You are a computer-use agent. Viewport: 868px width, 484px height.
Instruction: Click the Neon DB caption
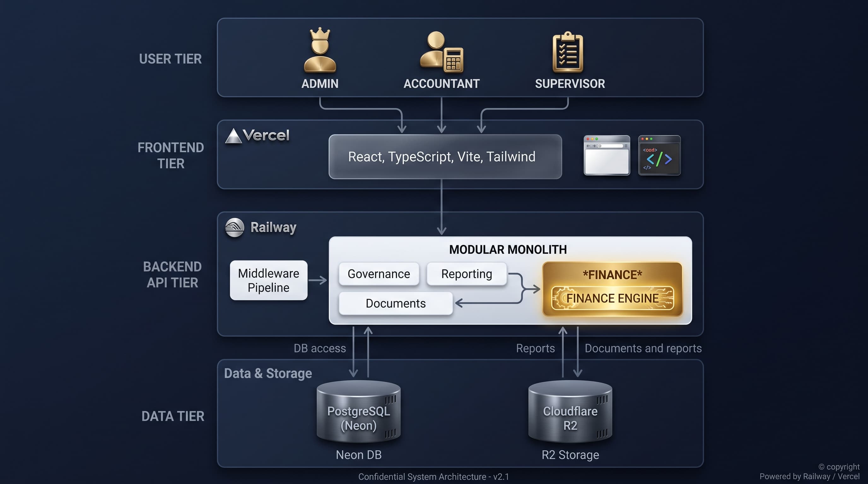(x=359, y=455)
